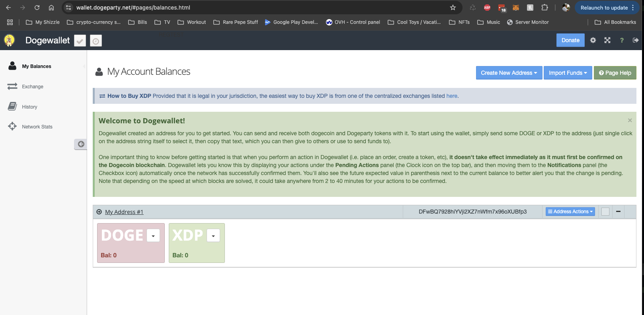
Task: Open TV bookmarks folder
Action: point(162,22)
